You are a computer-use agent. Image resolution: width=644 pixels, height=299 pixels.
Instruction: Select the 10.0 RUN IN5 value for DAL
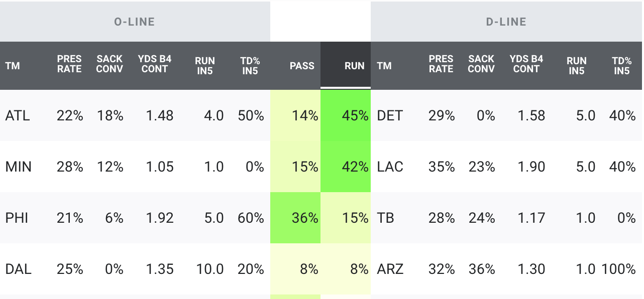pyautogui.click(x=209, y=269)
